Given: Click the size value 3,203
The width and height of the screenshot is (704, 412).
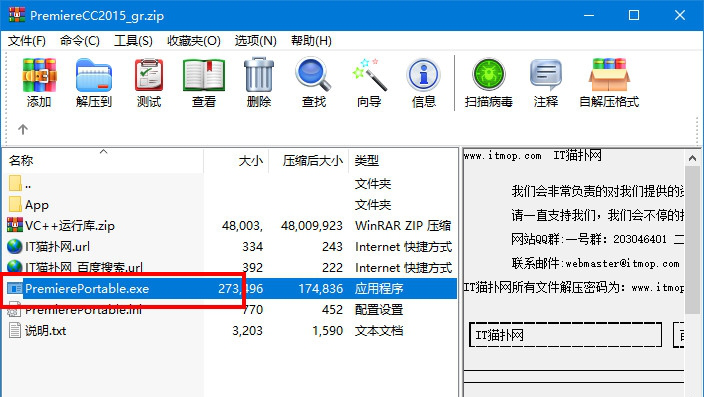Looking at the screenshot, I should [247, 331].
